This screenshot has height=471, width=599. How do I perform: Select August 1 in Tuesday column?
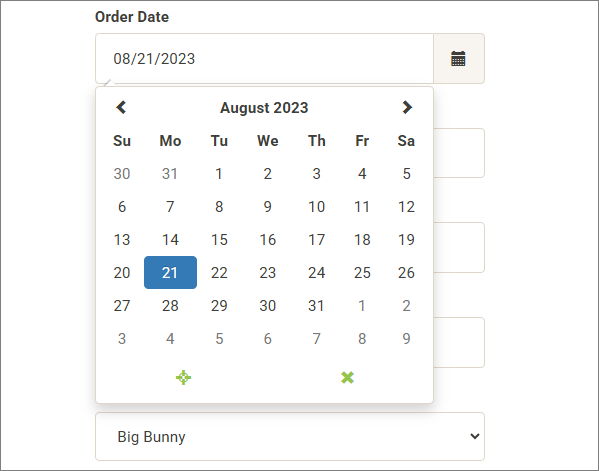pos(219,174)
